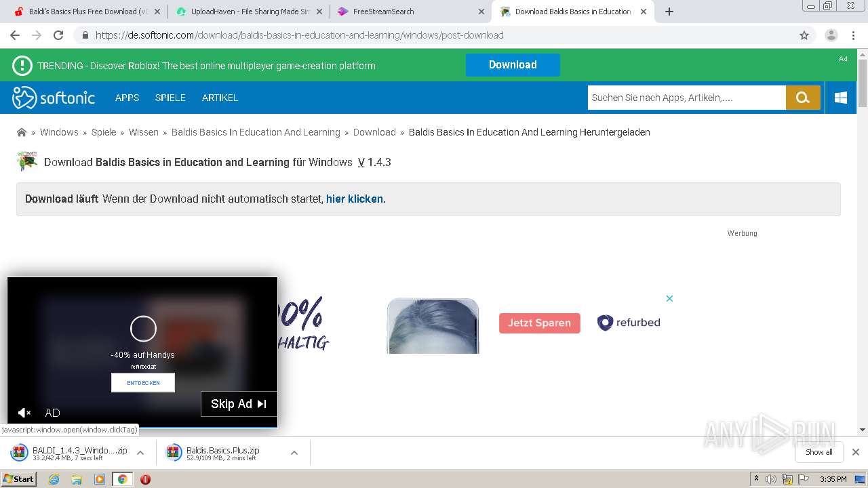Click the home icon in breadcrumb

22,132
